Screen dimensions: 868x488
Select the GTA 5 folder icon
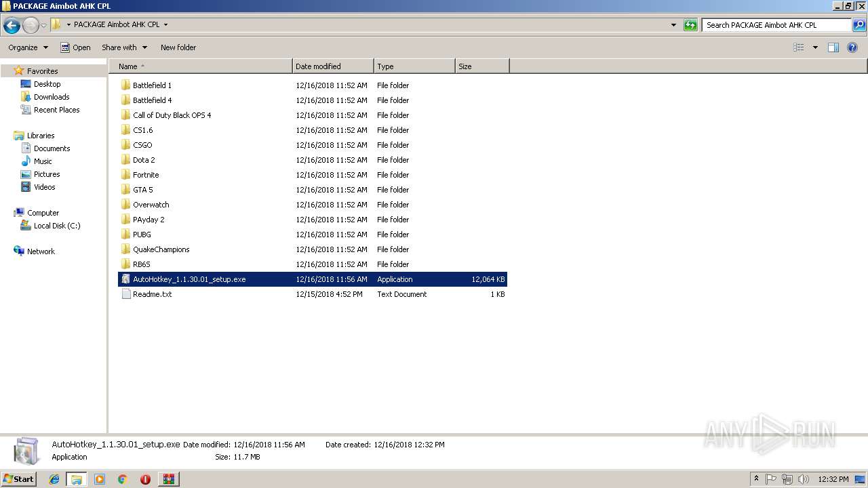point(125,190)
